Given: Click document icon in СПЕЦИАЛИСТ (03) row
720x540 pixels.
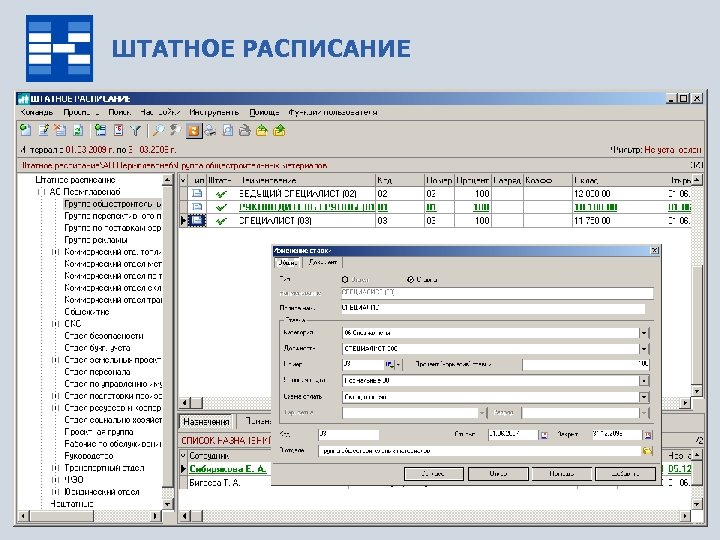Looking at the screenshot, I should tap(197, 221).
